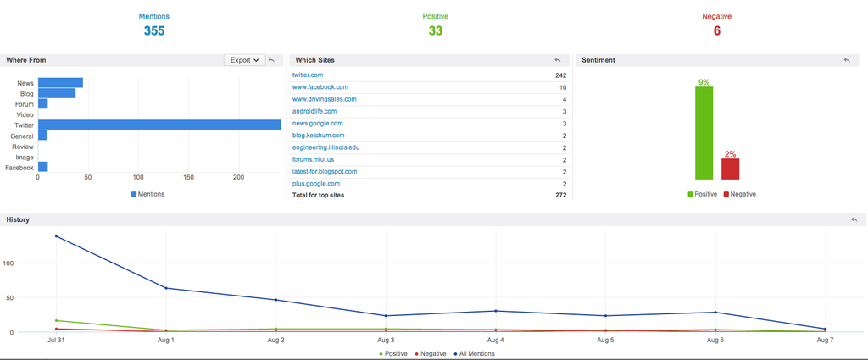This screenshot has width=868, height=360.
Task: Open the news.google.com link
Action: [317, 124]
